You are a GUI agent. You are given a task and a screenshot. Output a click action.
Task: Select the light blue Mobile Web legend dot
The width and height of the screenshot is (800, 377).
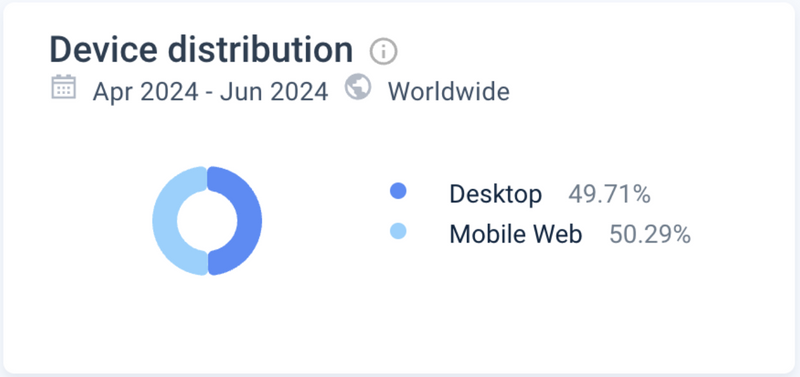pyautogui.click(x=398, y=231)
